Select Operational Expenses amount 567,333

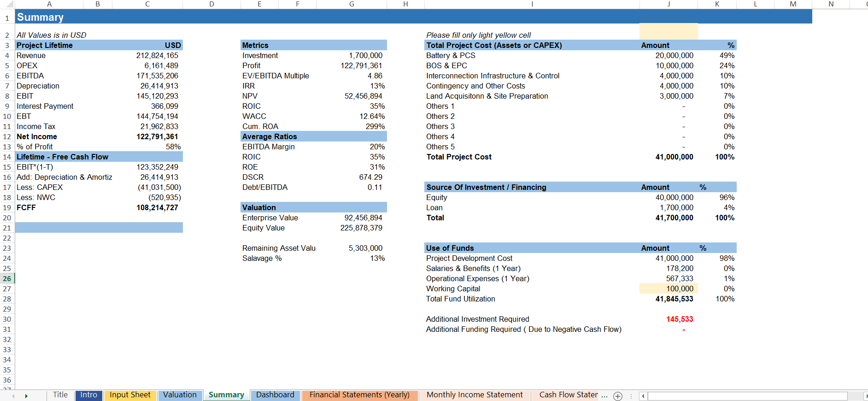coord(680,278)
